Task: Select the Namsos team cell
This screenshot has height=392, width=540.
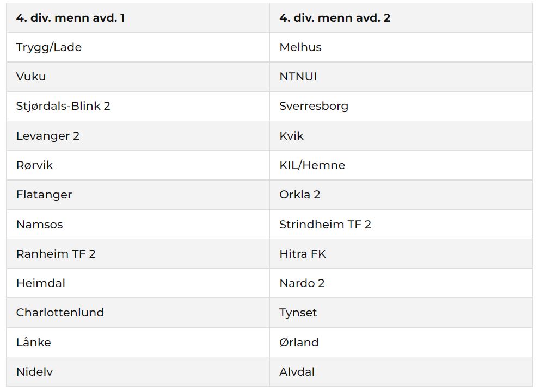Action: point(39,224)
